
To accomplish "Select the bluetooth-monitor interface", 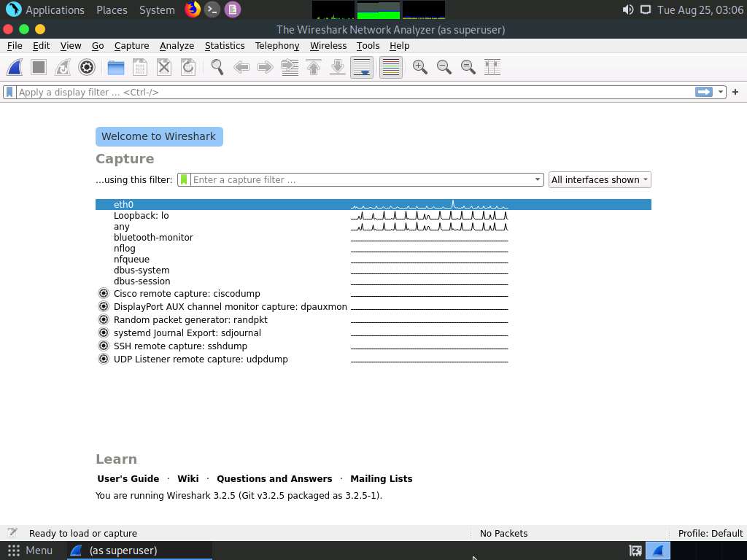I will tap(373, 237).
